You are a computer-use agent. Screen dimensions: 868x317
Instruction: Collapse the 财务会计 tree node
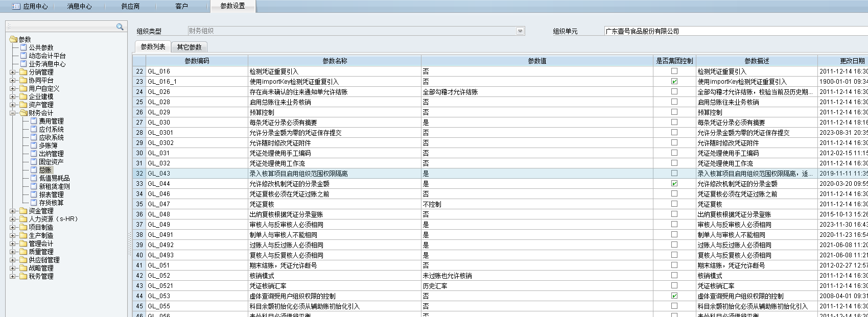12,113
